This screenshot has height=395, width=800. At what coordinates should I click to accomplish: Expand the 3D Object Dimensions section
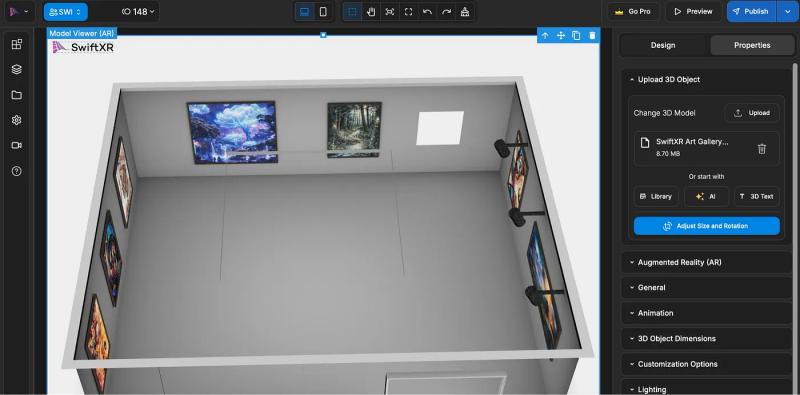(x=706, y=339)
